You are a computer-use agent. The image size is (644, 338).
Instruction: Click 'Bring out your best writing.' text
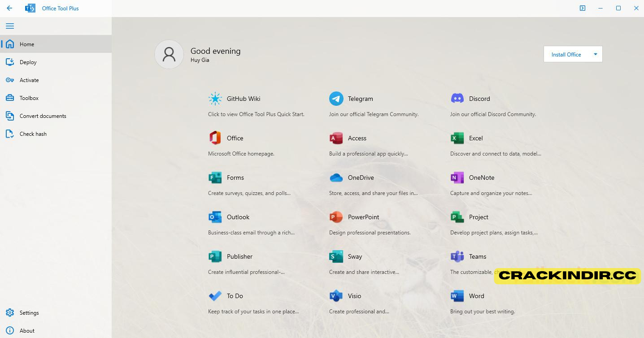[x=483, y=312]
